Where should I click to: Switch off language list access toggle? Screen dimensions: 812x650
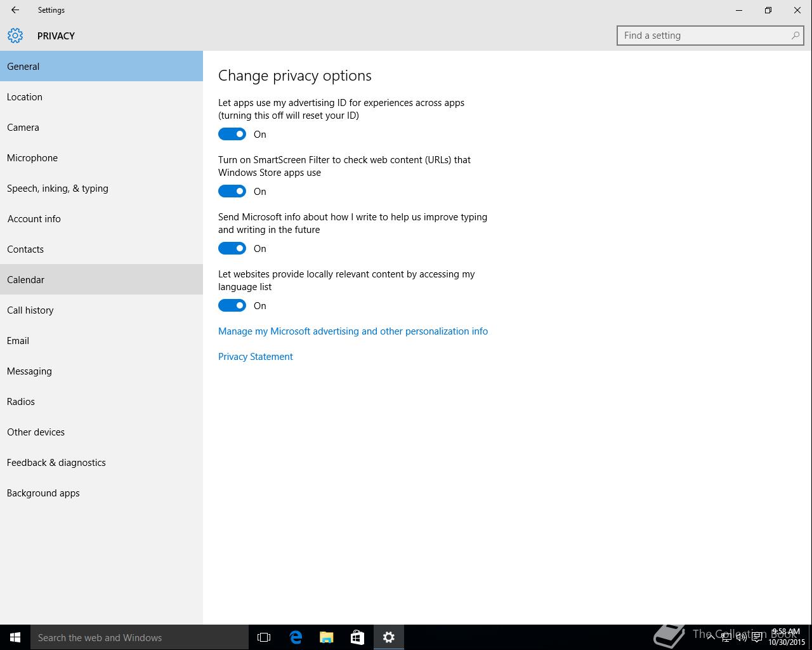point(232,305)
